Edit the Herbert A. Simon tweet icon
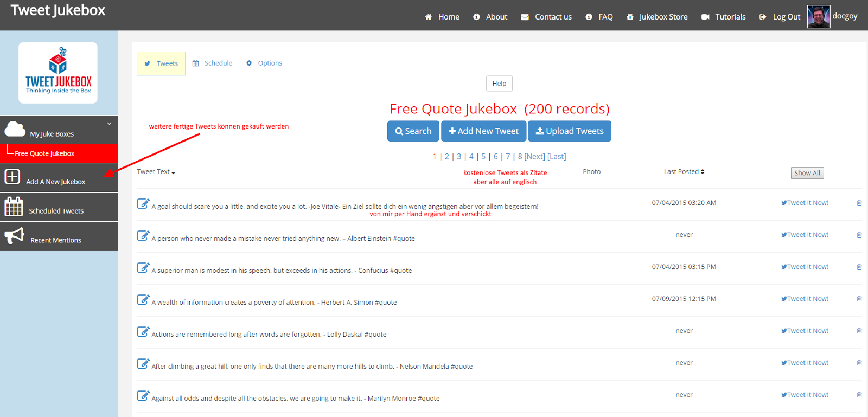 point(143,299)
